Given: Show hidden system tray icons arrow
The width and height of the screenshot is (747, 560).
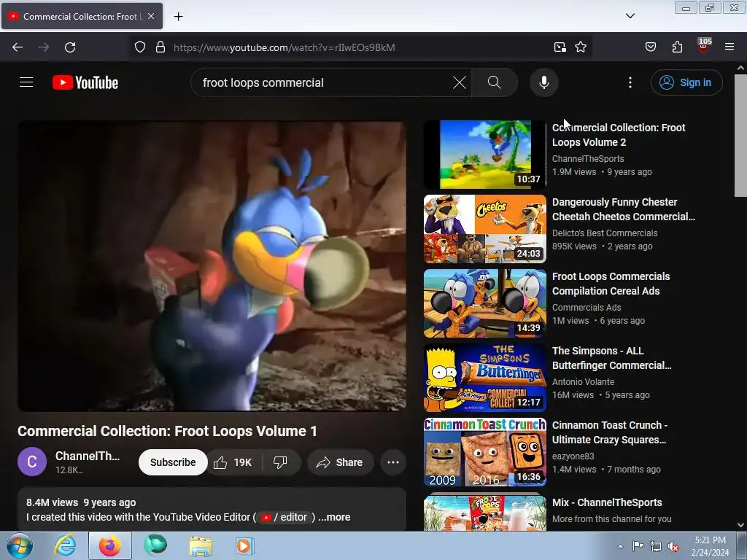Looking at the screenshot, I should point(620,546).
